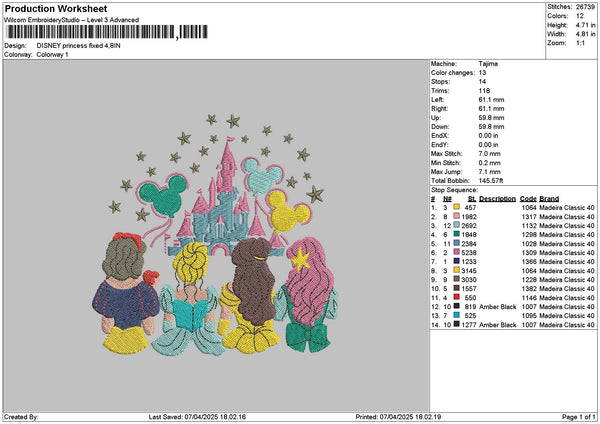Screen dimensions: 600x424
Task: Click 'Wilcom EmbroideryStudio – Level 3 Advanced' text
Action: point(72,20)
